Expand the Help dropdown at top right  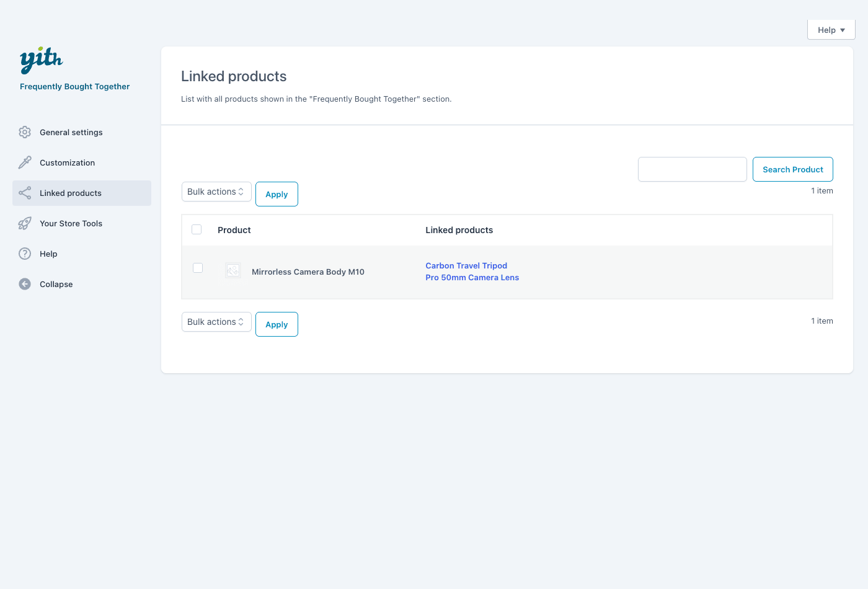831,30
